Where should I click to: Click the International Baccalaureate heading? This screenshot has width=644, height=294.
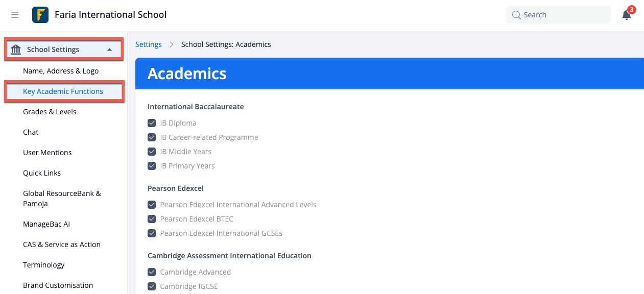click(x=196, y=107)
